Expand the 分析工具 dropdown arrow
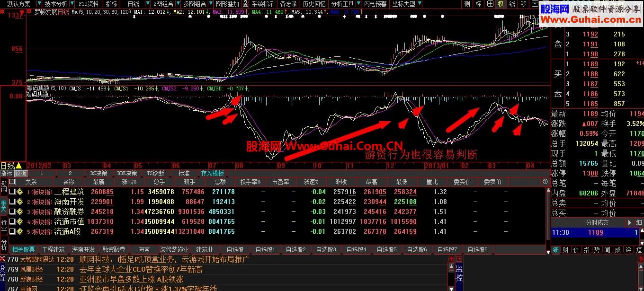The image size is (644, 291). coord(358,4)
